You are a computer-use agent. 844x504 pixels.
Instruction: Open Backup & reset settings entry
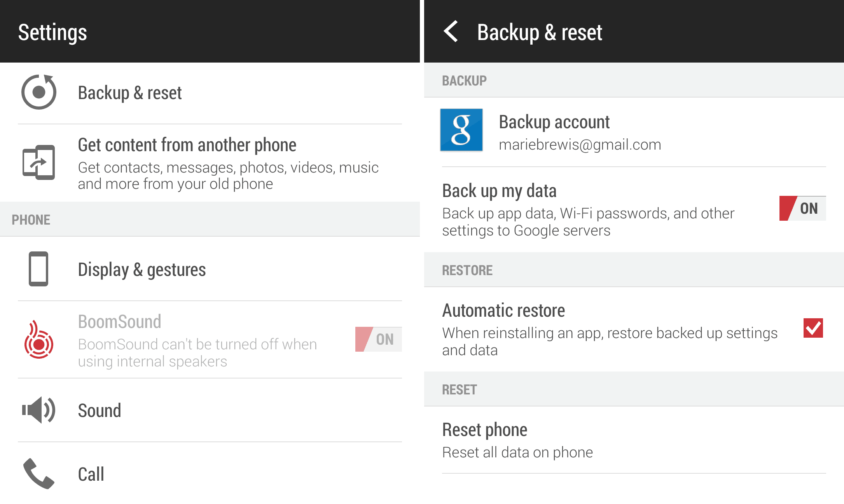[130, 93]
